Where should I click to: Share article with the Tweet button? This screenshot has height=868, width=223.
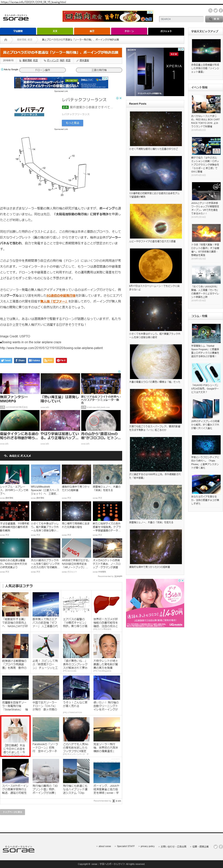[6, 360]
